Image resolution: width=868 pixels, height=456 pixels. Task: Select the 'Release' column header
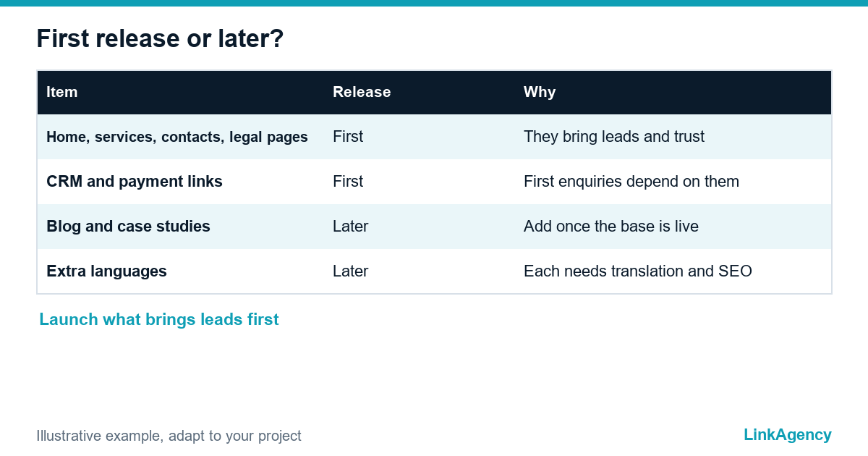pos(362,92)
